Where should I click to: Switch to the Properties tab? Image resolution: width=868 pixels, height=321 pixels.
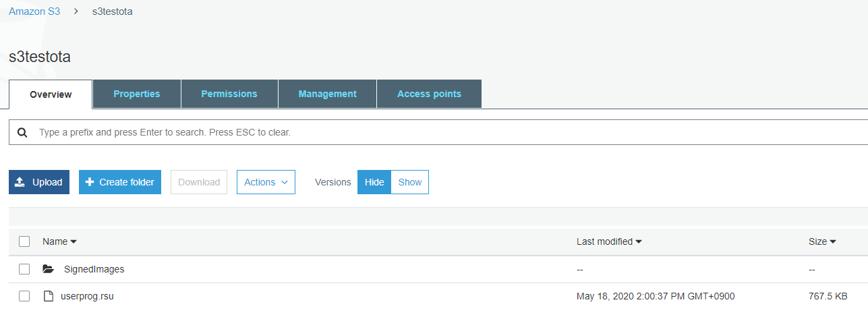click(x=136, y=94)
